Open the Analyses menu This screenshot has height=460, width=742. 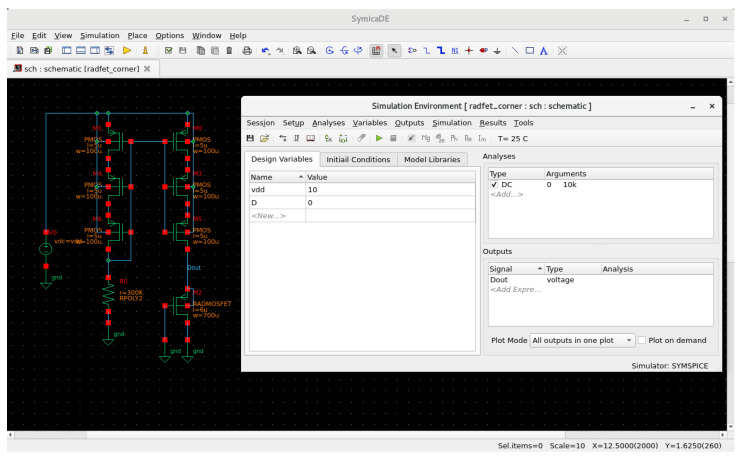[x=328, y=123]
